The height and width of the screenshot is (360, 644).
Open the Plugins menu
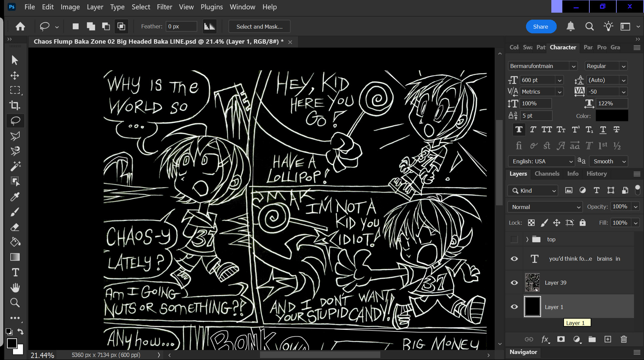tap(212, 7)
